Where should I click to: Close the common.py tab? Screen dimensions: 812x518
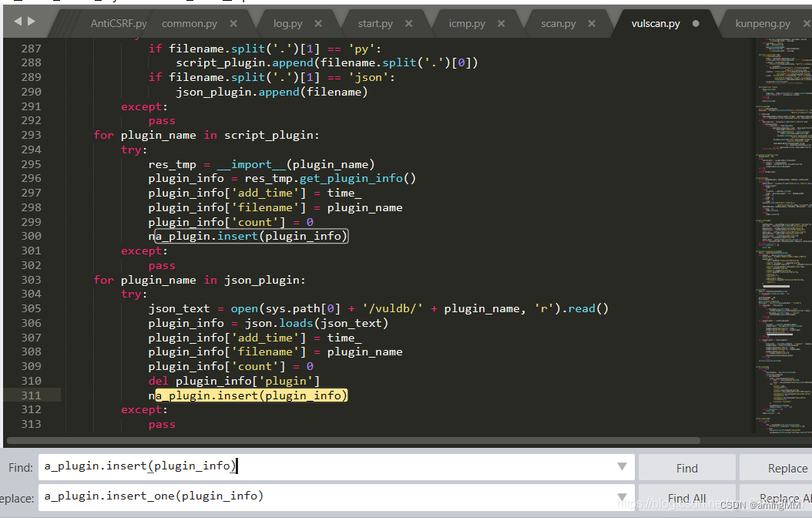(233, 24)
